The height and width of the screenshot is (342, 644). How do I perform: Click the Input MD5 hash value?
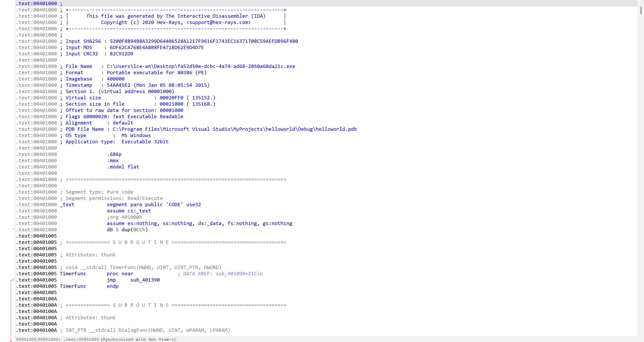(156, 47)
